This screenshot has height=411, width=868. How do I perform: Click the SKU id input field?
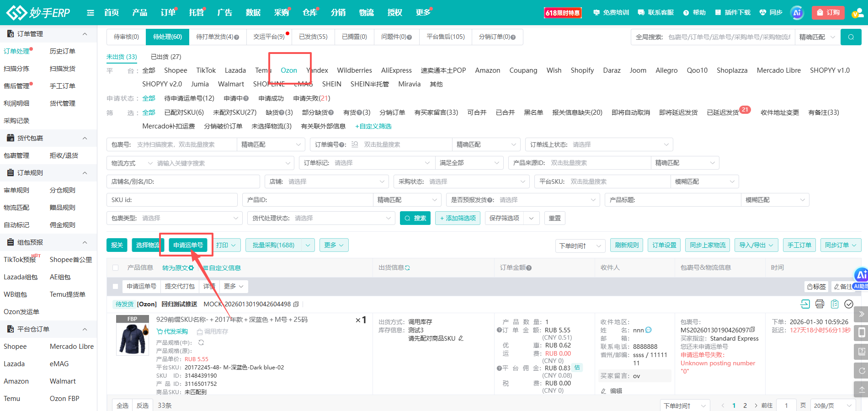172,200
